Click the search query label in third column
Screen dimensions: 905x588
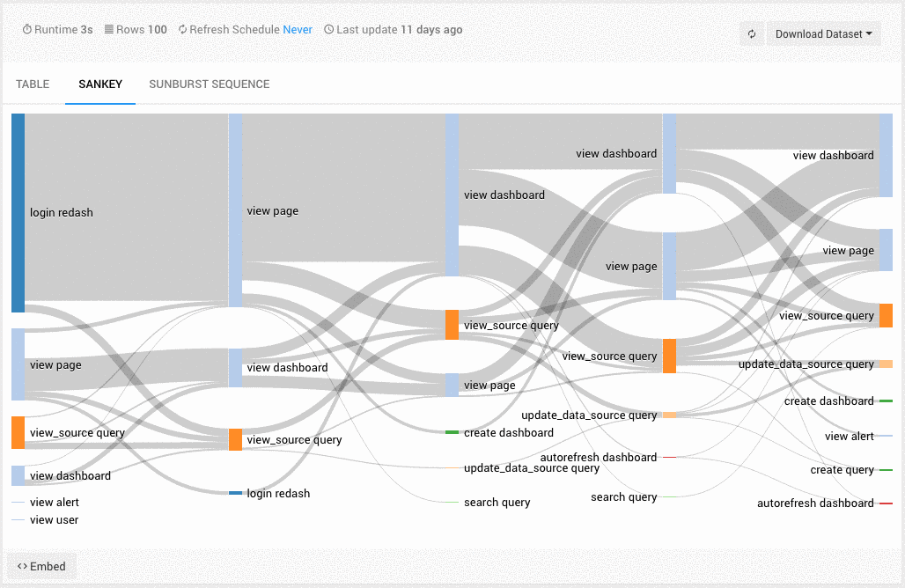tap(497, 503)
